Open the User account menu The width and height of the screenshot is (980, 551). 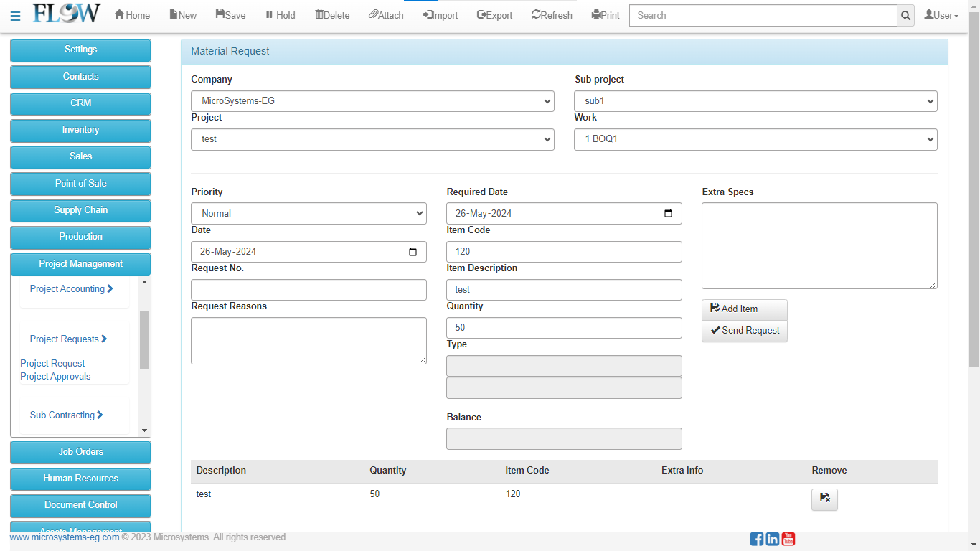[941, 15]
